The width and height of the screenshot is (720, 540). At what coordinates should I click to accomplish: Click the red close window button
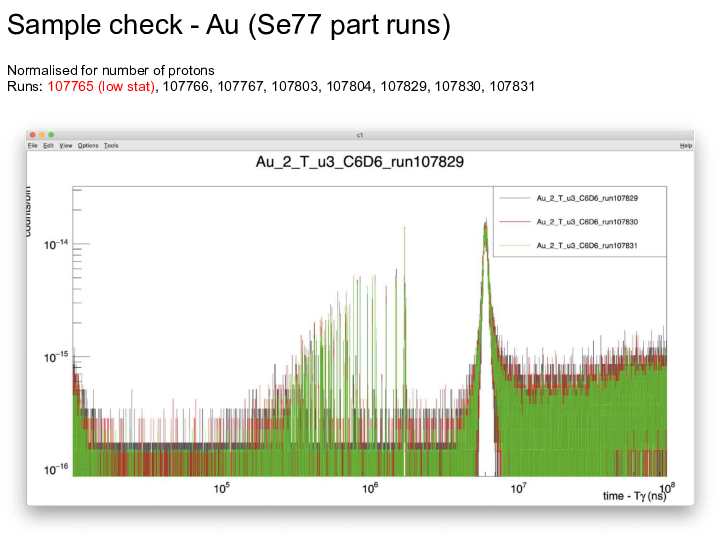32,135
